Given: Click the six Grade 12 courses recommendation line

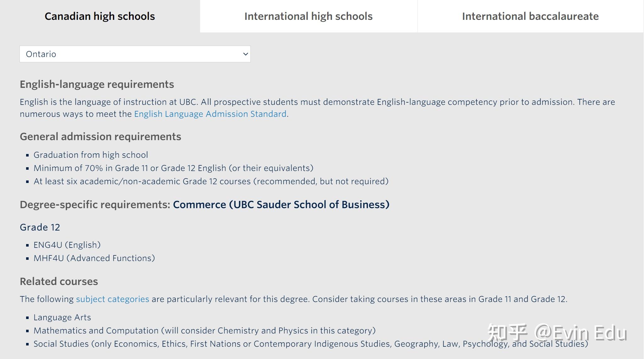Looking at the screenshot, I should pos(211,181).
